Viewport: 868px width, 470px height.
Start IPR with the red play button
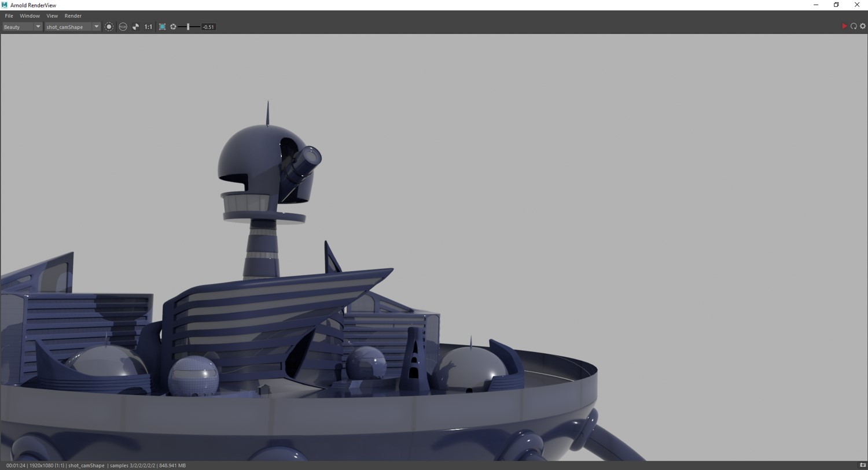coord(844,26)
